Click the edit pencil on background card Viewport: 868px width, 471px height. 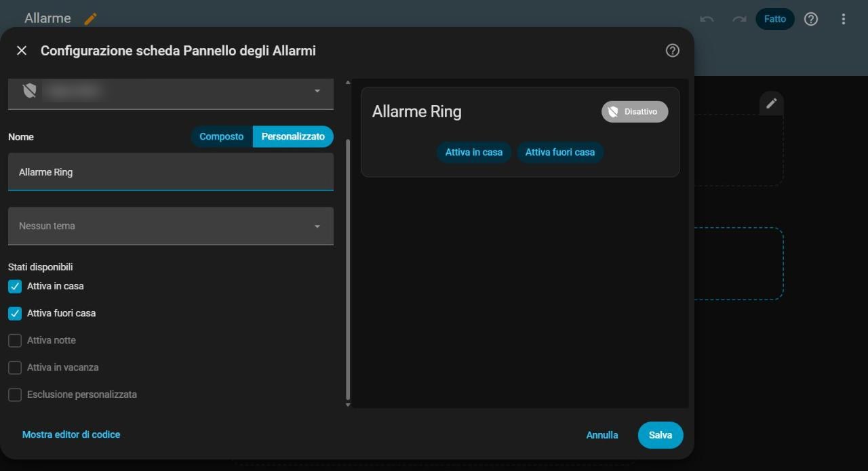click(x=772, y=103)
